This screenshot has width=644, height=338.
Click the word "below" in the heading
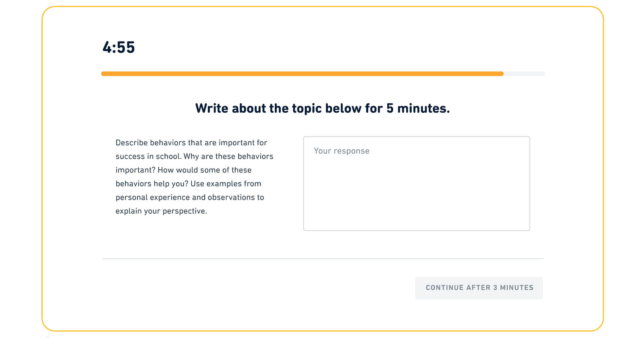(343, 108)
